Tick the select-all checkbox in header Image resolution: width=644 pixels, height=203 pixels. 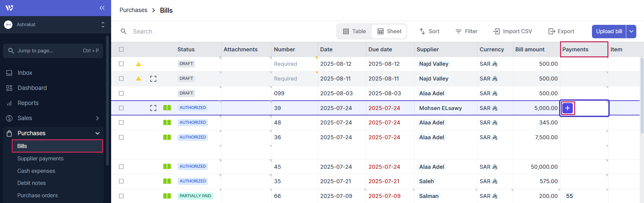[121, 49]
